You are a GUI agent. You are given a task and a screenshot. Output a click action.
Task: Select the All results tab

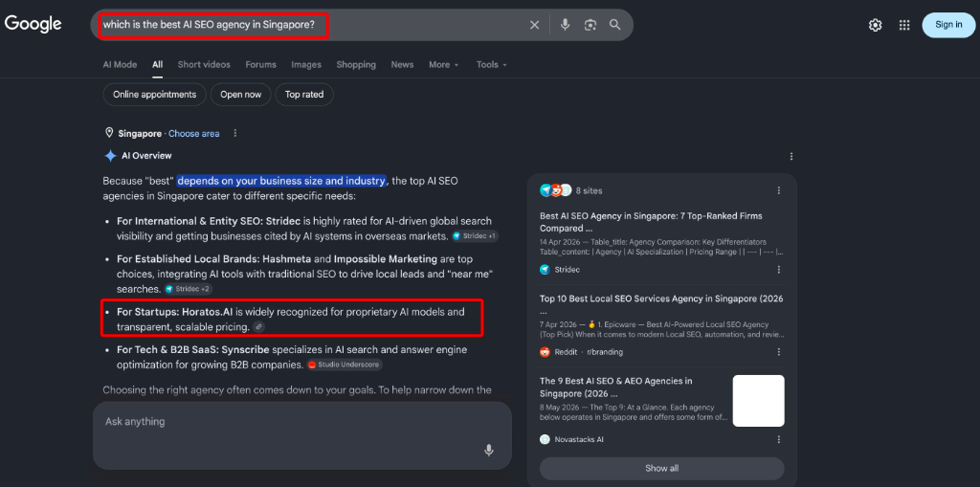[x=158, y=64]
